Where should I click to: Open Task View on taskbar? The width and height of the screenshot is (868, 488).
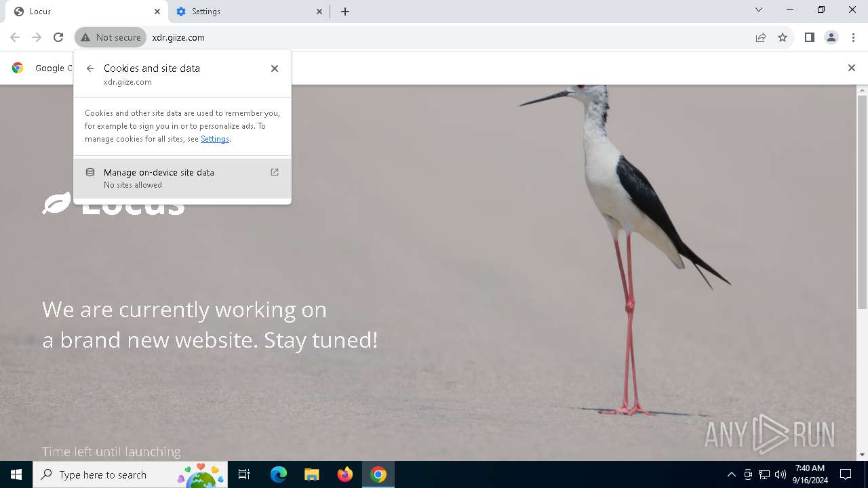pos(244,474)
